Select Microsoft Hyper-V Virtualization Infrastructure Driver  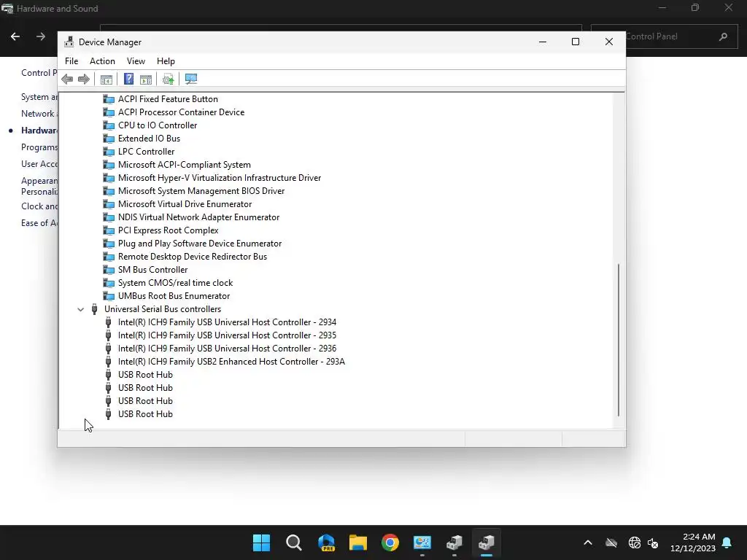pos(220,178)
